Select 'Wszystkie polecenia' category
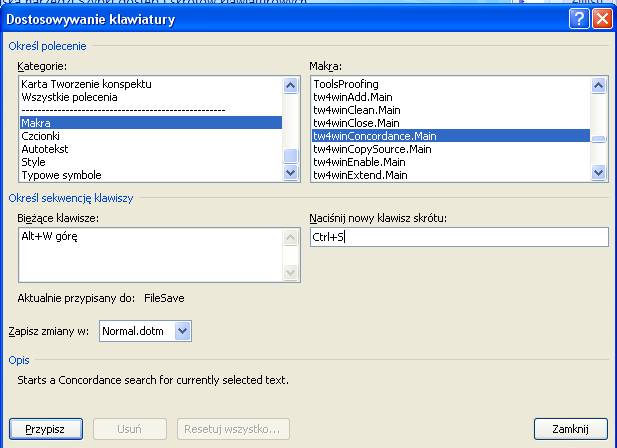The width and height of the screenshot is (617, 448). [x=151, y=97]
